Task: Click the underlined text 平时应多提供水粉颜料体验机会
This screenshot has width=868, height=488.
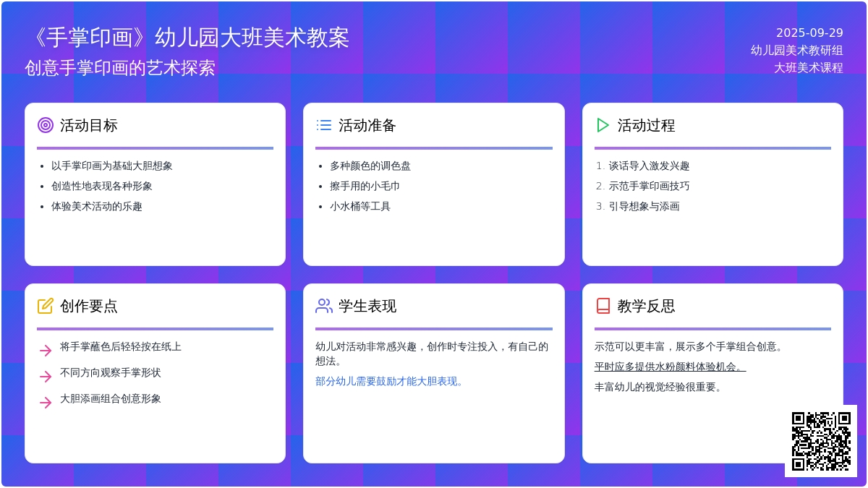Action: (x=670, y=367)
